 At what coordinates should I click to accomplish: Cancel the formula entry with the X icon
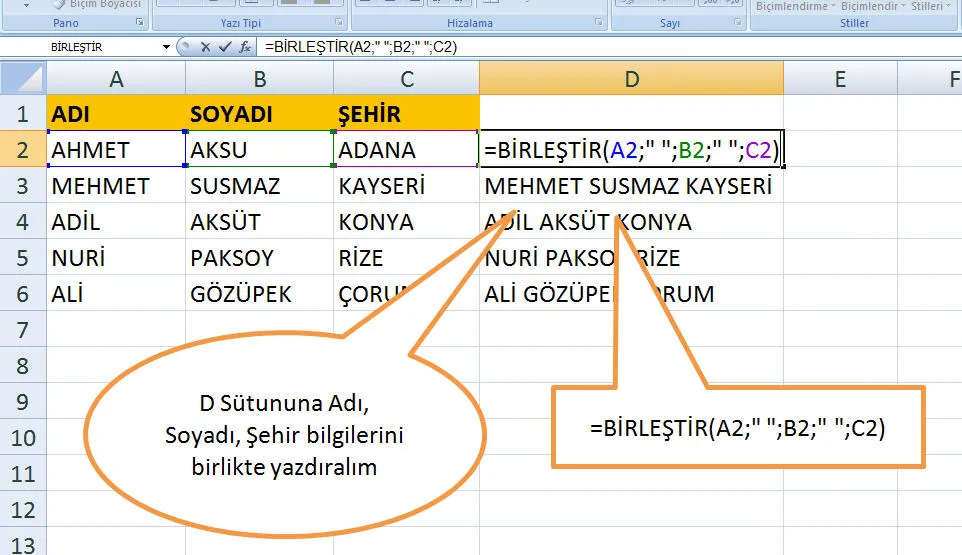coord(205,47)
